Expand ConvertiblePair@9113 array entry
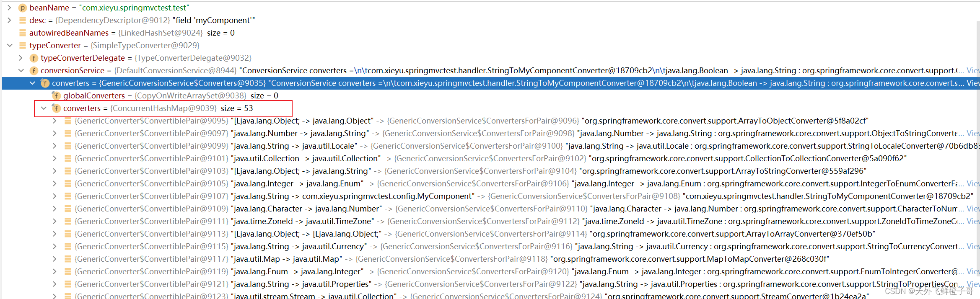The height and width of the screenshot is (299, 980). click(x=54, y=234)
